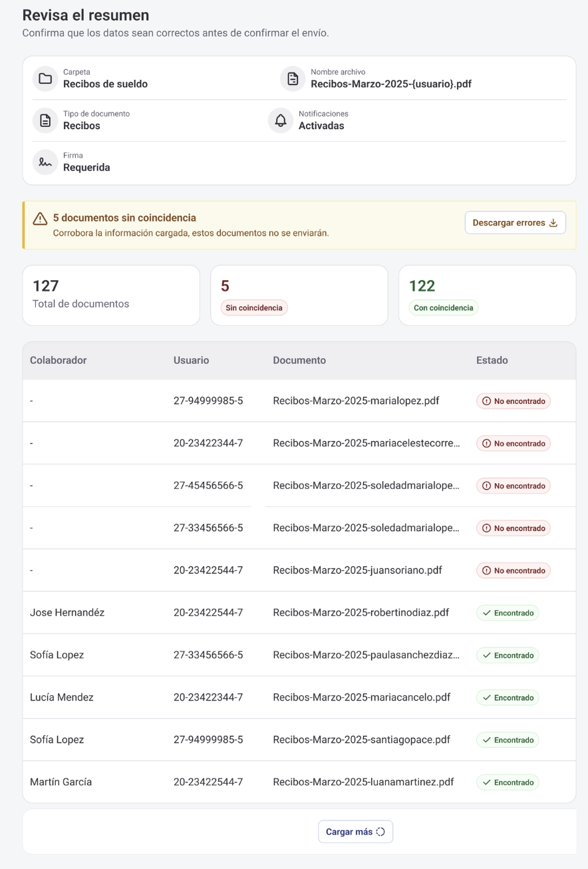Click user 27-94999985-5 in marialopez.pdf row
This screenshot has width=588, height=869.
pos(208,401)
